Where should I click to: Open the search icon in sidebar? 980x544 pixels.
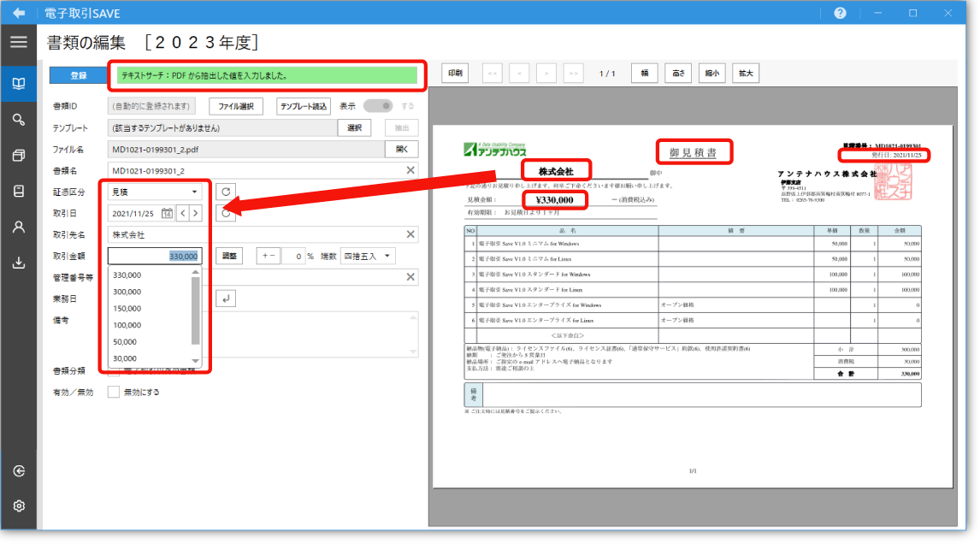pos(18,119)
